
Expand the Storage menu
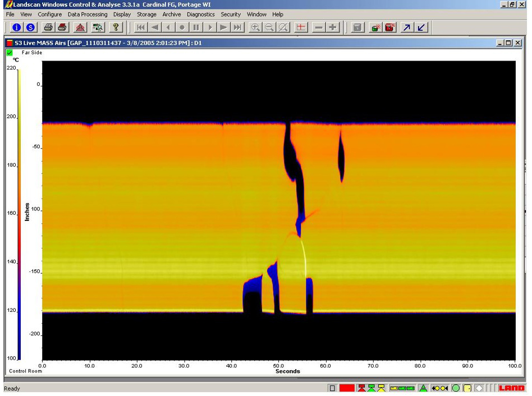pyautogui.click(x=147, y=14)
